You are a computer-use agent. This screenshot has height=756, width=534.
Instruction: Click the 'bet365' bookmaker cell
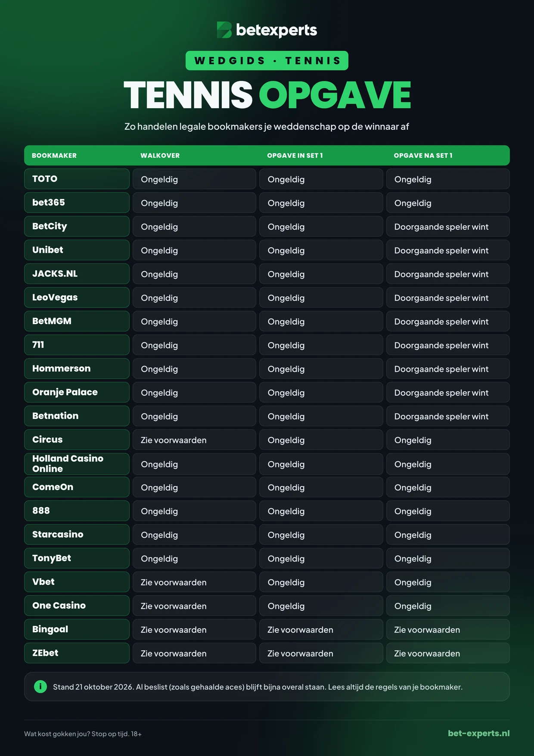[x=77, y=203]
